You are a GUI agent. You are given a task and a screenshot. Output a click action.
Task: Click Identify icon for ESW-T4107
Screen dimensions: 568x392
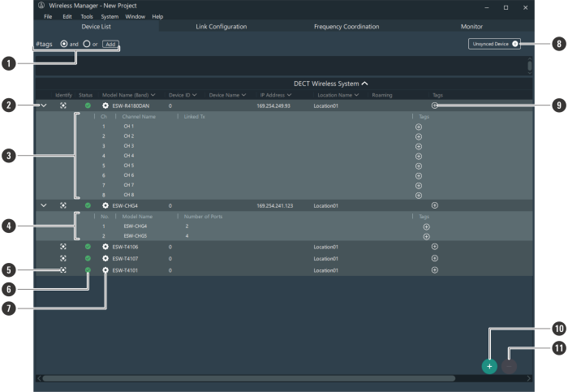[63, 258]
